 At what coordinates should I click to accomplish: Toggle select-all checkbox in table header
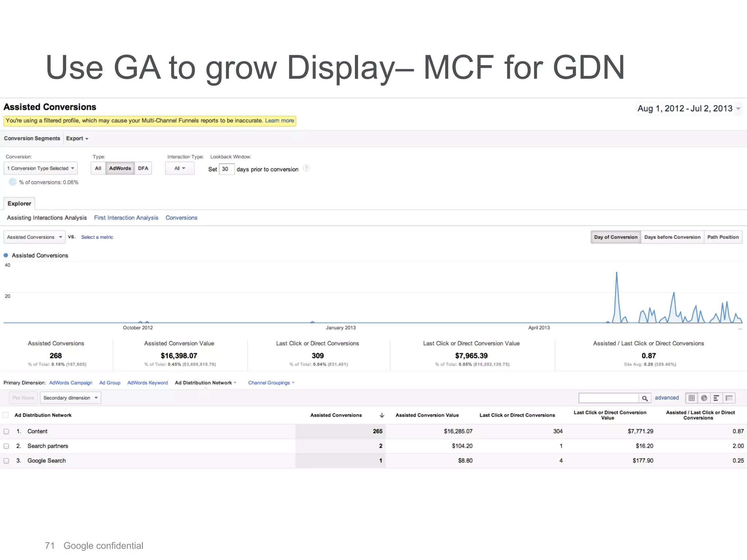click(5, 415)
